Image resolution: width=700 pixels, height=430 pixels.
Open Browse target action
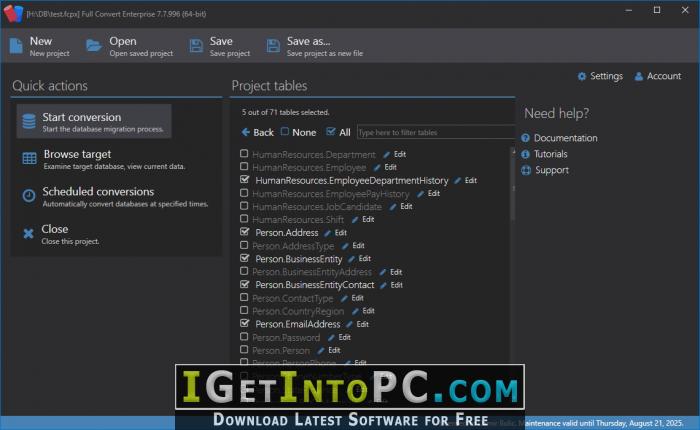pos(104,159)
